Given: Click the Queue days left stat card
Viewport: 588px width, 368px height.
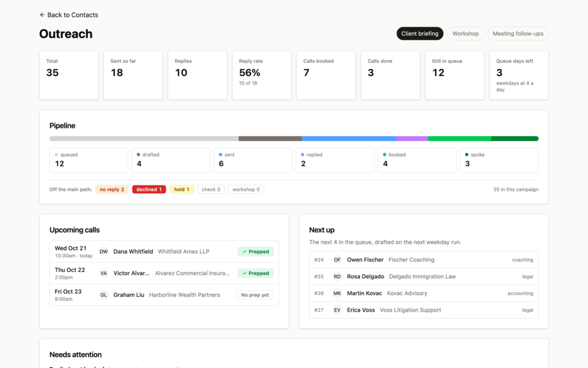Looking at the screenshot, I should 519,75.
